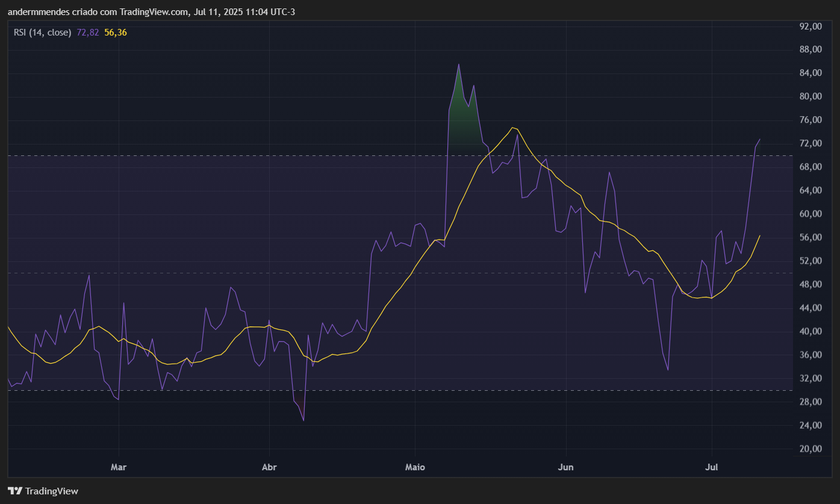The width and height of the screenshot is (840, 504).
Task: Click the 60,00 price scale label
Action: click(810, 214)
